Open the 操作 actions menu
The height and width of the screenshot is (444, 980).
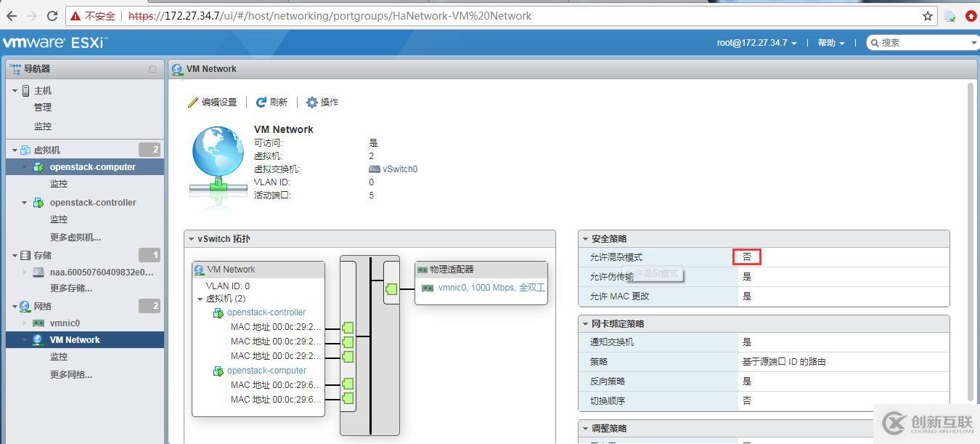pos(322,102)
